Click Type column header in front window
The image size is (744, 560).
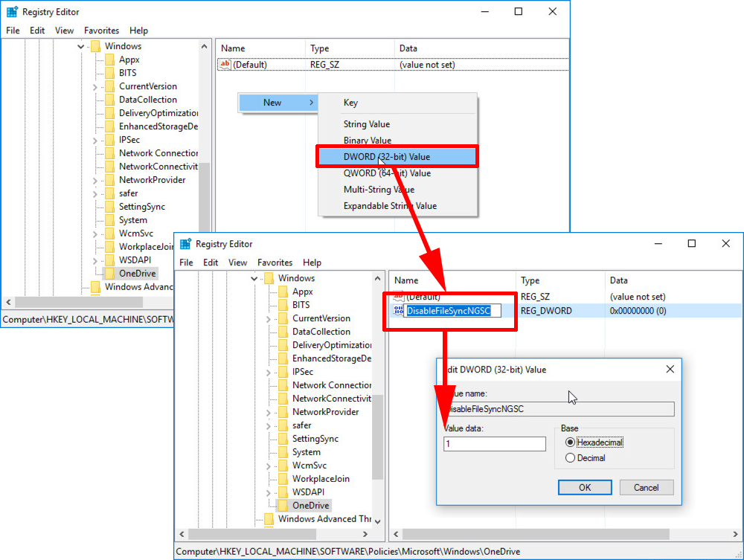click(560, 280)
